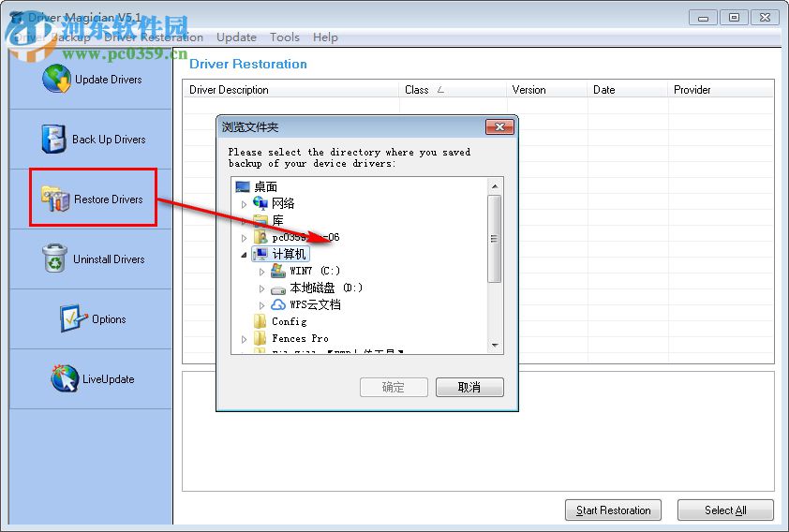The image size is (789, 532).
Task: Open the Update menu
Action: click(236, 37)
